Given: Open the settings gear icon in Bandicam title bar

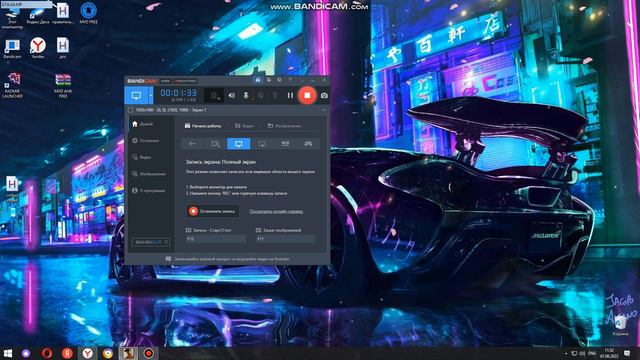Looking at the screenshot, I should (279, 80).
